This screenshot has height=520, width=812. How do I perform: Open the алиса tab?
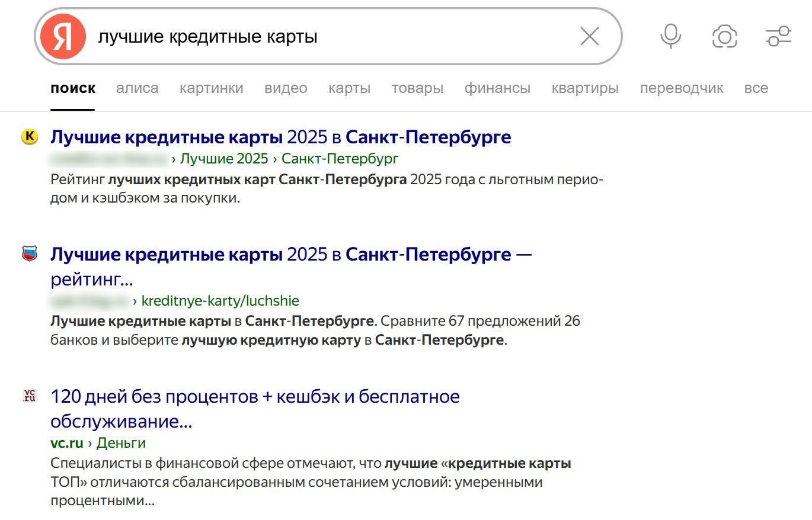click(x=137, y=88)
